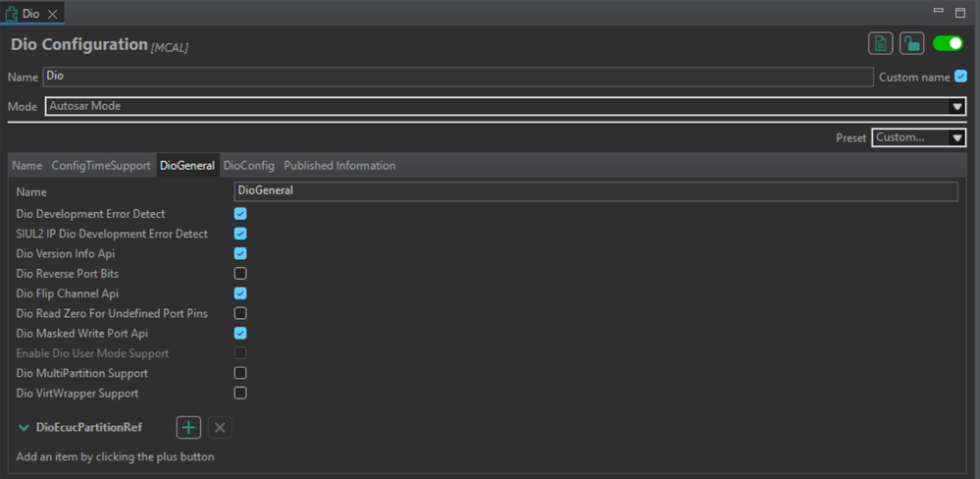Switch to the DioConfig tab
Screen dimensions: 980x479
click(248, 166)
